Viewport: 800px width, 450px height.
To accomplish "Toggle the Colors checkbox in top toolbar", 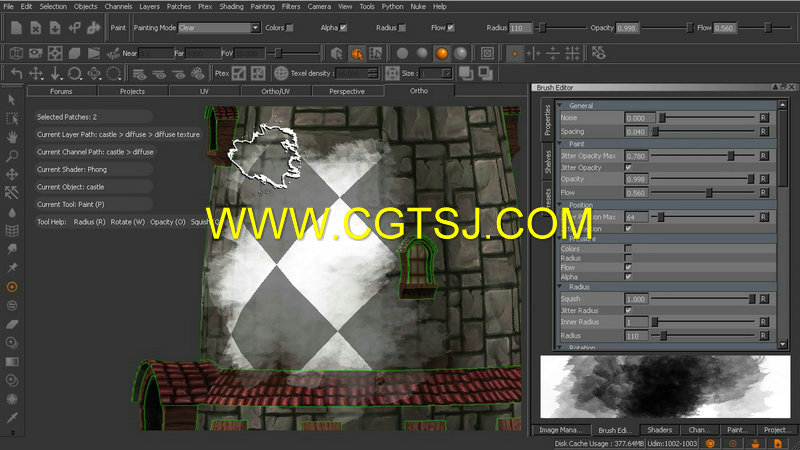I will tap(290, 28).
